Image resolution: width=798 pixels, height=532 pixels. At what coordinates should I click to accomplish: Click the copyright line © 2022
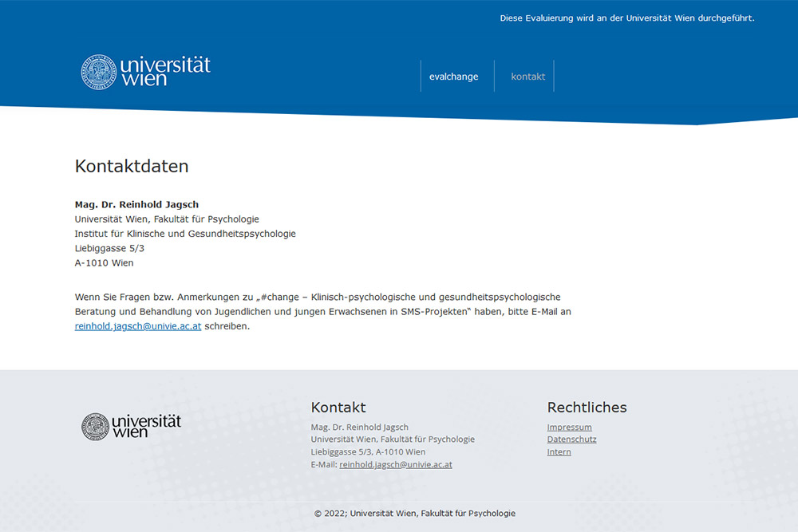click(x=415, y=513)
